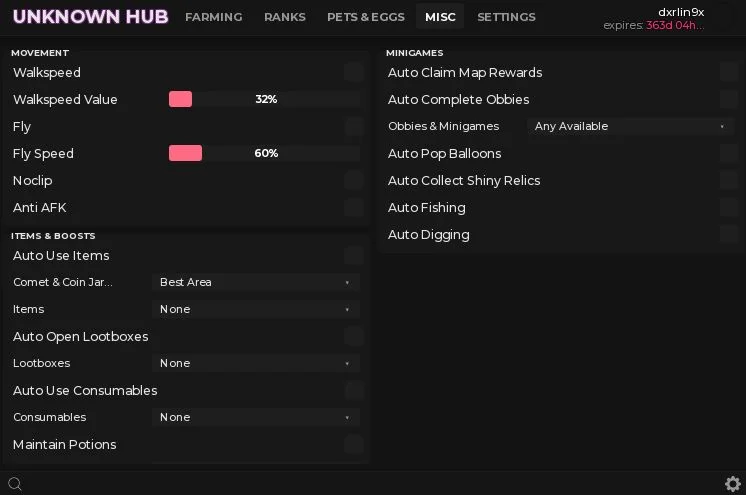The width and height of the screenshot is (746, 495).
Task: Expand the Consumables dropdown
Action: pyautogui.click(x=256, y=417)
